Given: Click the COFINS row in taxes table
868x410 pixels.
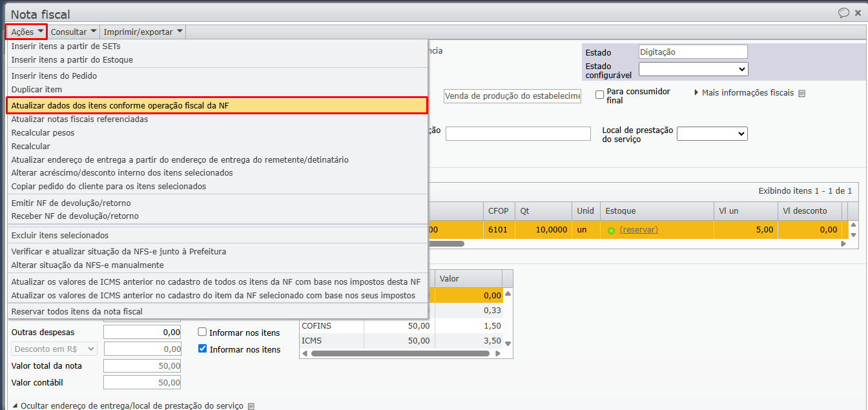Looking at the screenshot, I should point(401,326).
